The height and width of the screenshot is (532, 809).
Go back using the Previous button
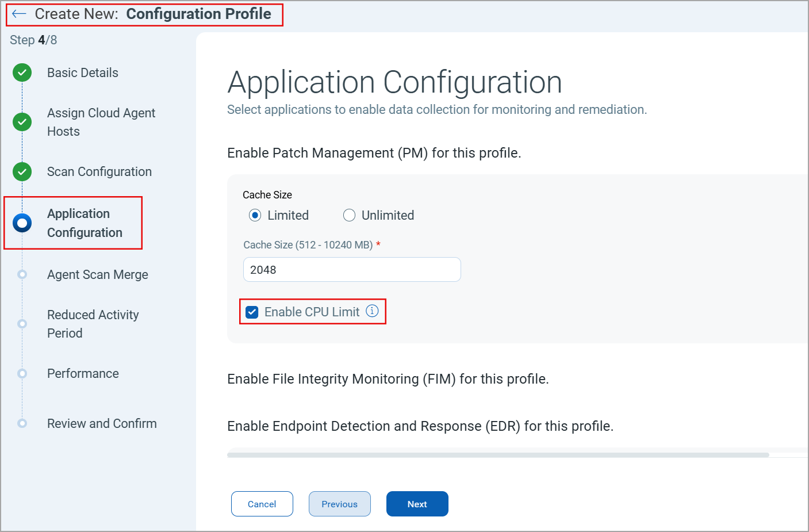coord(339,503)
